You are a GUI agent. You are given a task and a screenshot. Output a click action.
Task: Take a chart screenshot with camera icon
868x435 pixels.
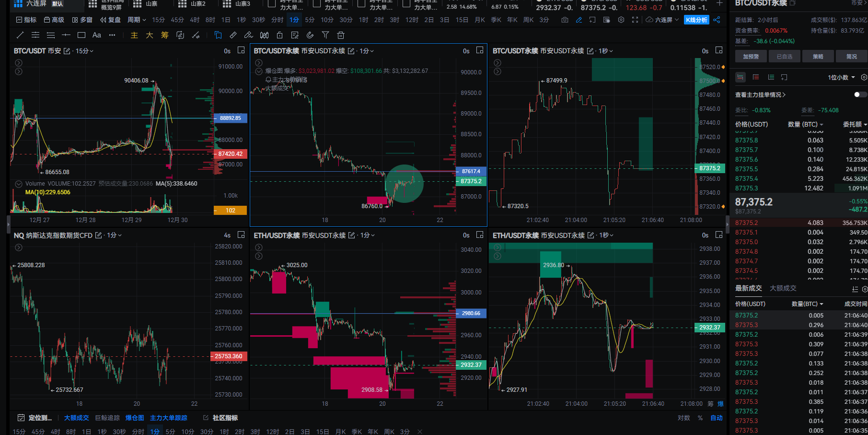[565, 20]
